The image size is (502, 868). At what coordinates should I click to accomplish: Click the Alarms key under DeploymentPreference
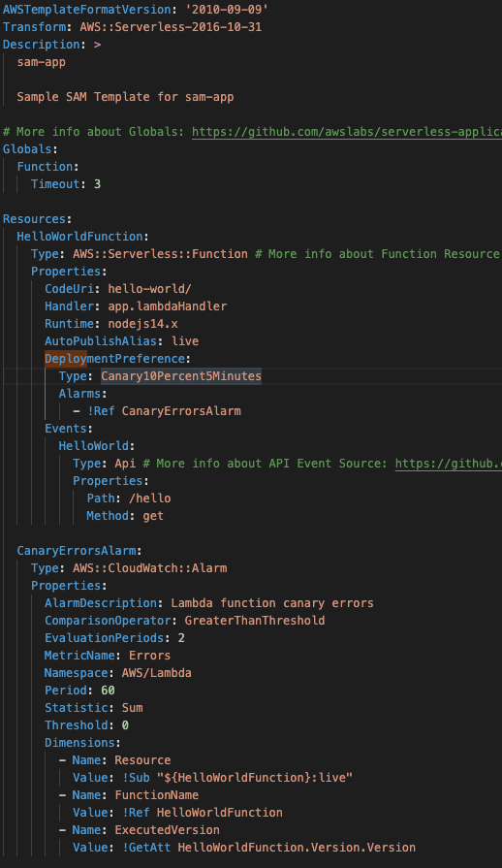tap(79, 394)
